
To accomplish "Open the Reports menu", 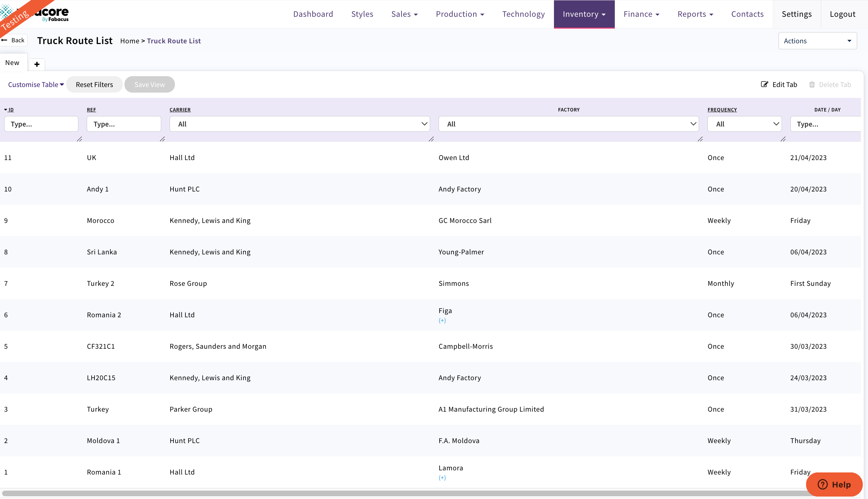I will [x=695, y=14].
